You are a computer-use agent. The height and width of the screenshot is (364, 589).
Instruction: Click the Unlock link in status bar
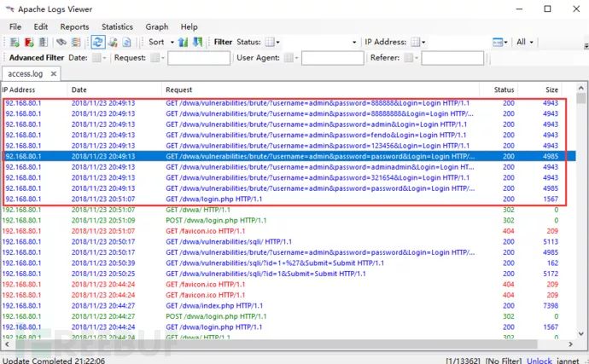[x=539, y=361]
